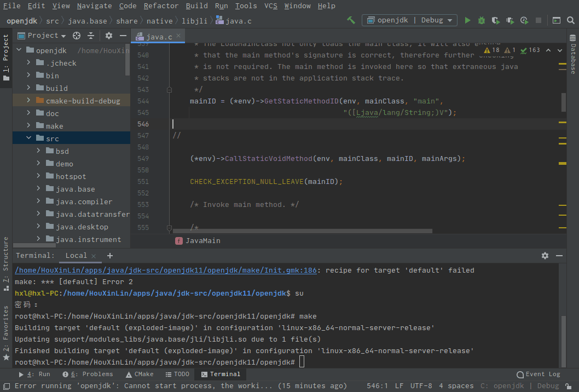The width and height of the screenshot is (579, 392).
Task: Expand the cmake-build-debug folder
Action: [x=29, y=100]
